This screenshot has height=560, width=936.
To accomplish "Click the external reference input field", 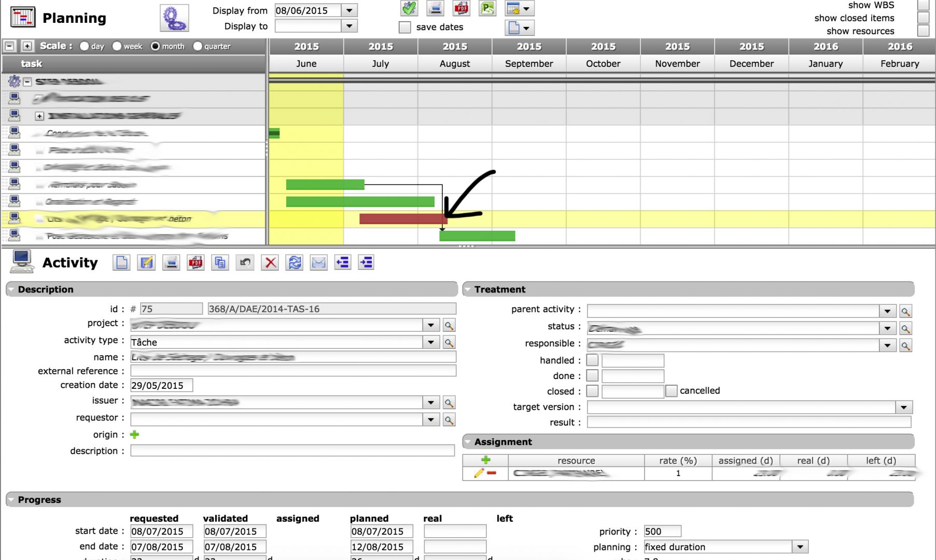I will click(293, 371).
